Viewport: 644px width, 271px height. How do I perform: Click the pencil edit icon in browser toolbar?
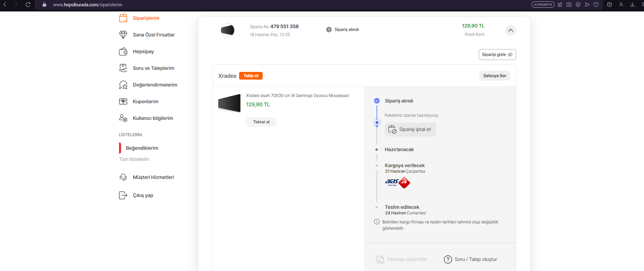[560, 5]
